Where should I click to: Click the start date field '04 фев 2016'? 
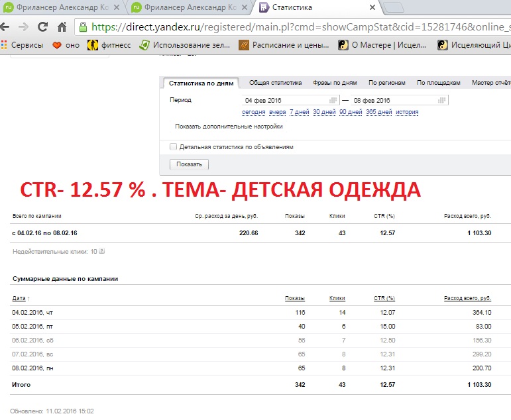291,100
